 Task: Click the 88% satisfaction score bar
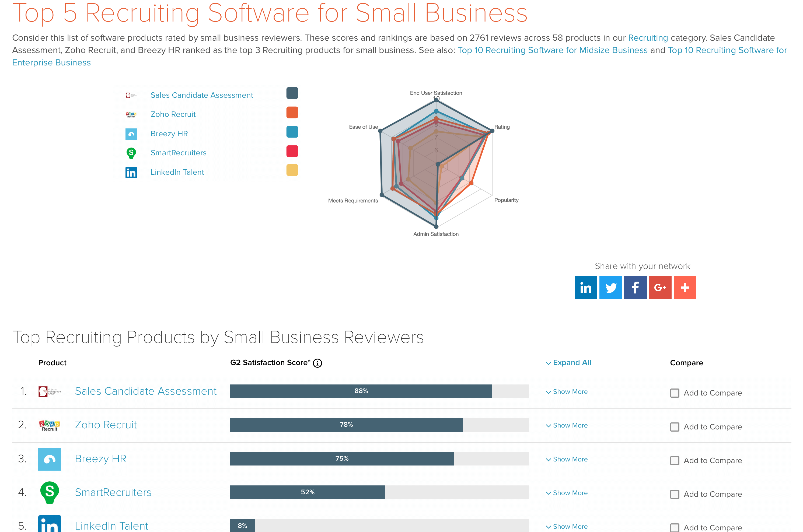[x=361, y=391]
